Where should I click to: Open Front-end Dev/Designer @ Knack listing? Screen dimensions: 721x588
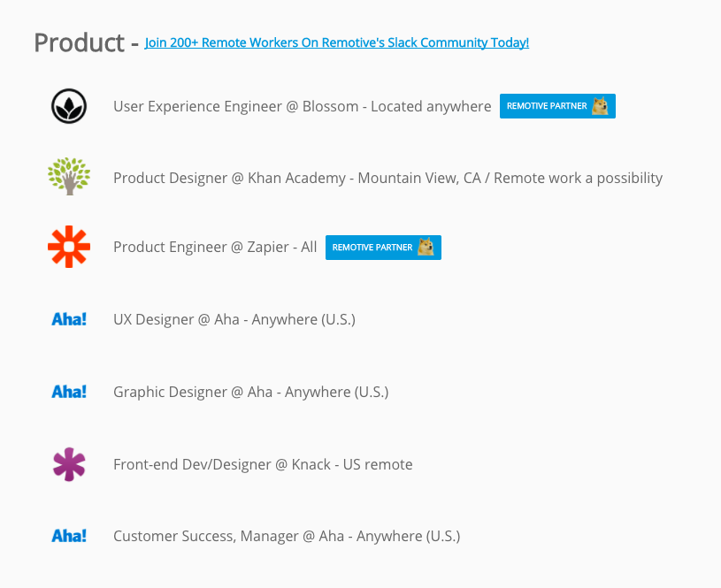[x=263, y=464]
